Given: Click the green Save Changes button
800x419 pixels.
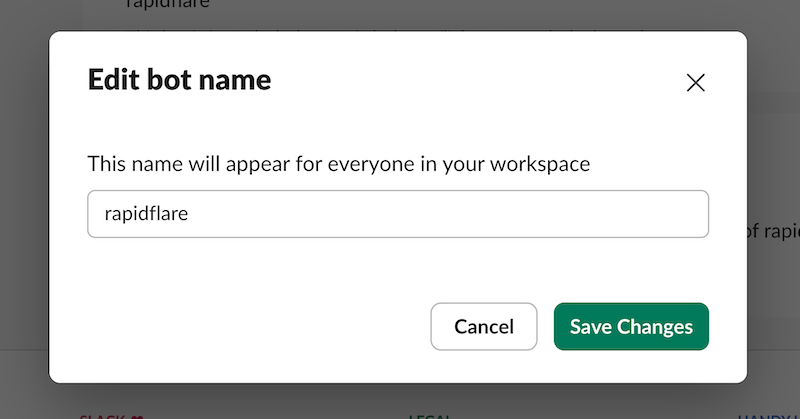Looking at the screenshot, I should pyautogui.click(x=631, y=327).
